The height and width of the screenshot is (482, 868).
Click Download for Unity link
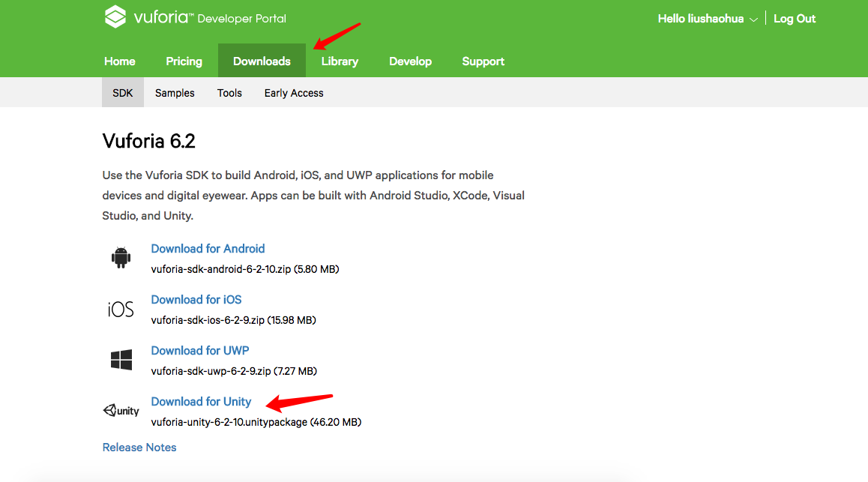pos(201,401)
